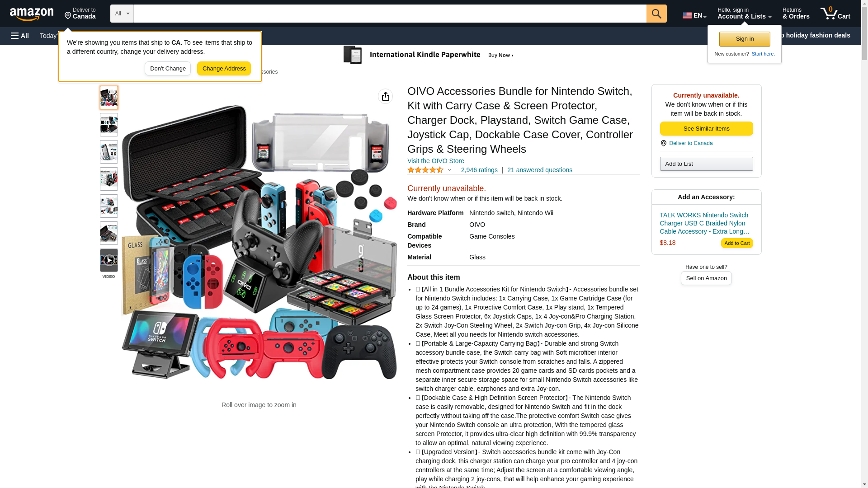
Task: Open the Visit the OIVO Store link
Action: click(436, 161)
